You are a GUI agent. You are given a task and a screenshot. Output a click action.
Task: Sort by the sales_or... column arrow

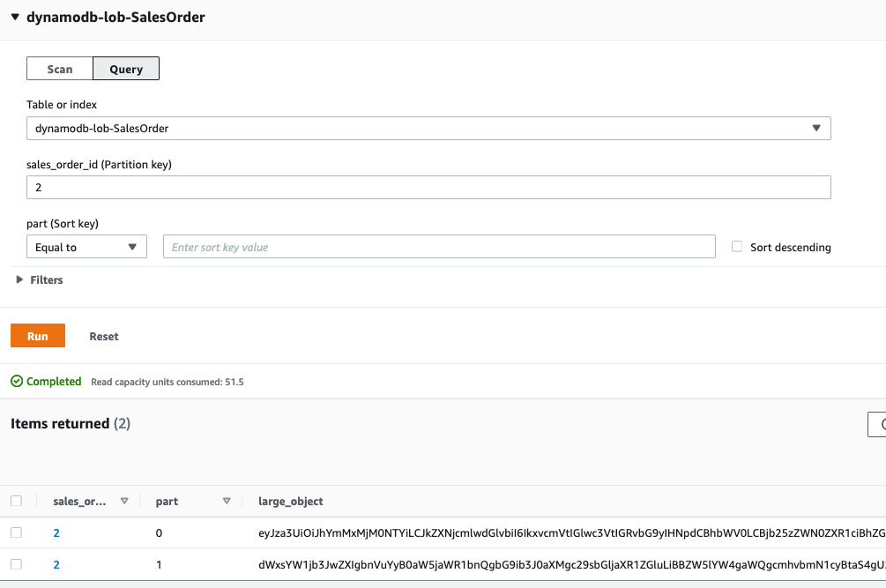[124, 501]
